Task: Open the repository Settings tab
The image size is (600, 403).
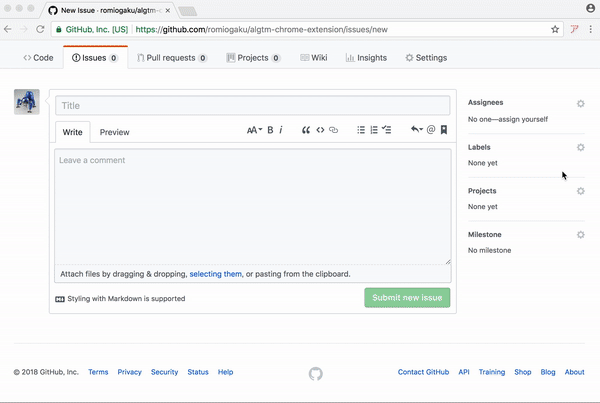Action: (x=426, y=58)
